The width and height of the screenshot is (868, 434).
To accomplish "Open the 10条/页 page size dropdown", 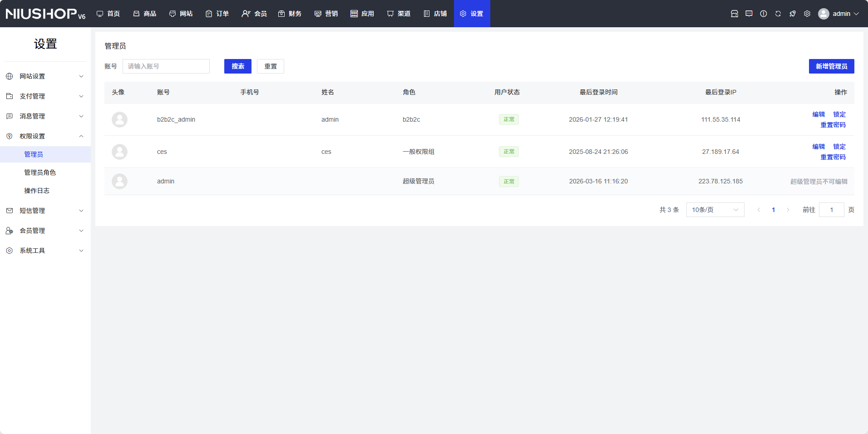I will (x=715, y=210).
